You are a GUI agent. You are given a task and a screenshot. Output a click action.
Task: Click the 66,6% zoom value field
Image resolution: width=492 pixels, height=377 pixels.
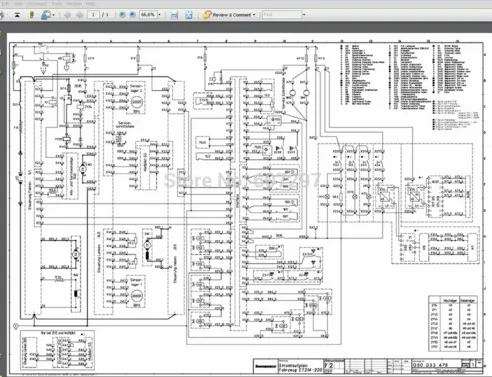(148, 15)
